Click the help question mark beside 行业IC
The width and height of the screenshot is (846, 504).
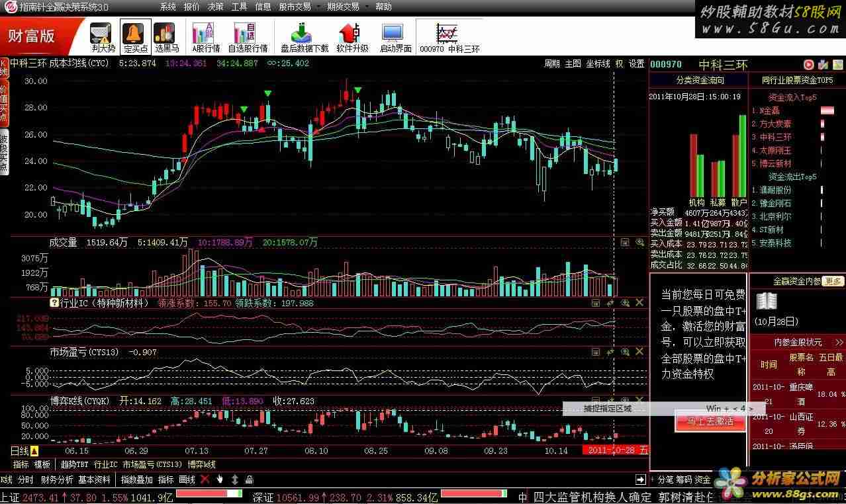point(54,303)
